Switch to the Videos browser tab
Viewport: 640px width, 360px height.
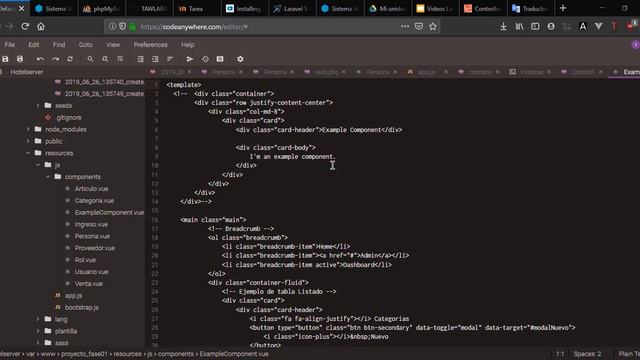tap(435, 9)
